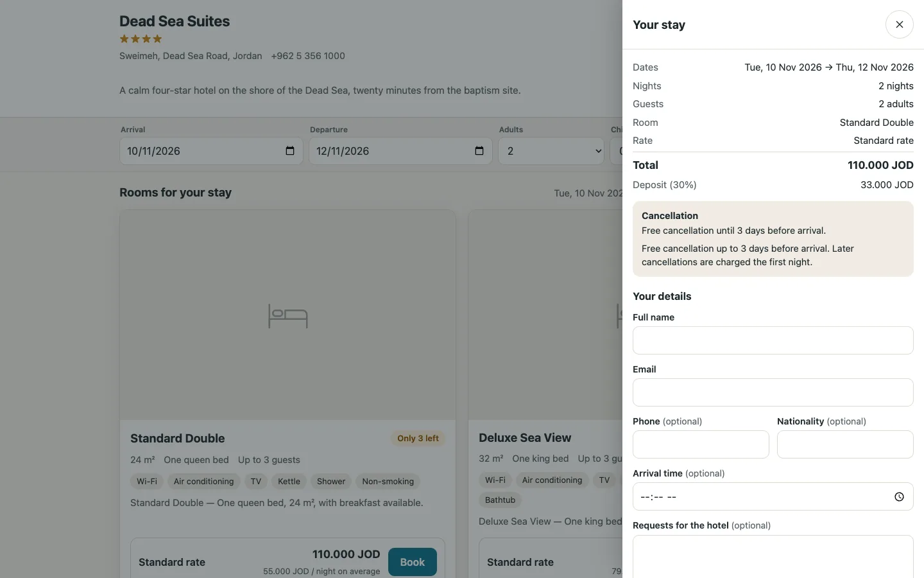924x578 pixels.
Task: Click the Sweimeh, Dead Sea Road, Jordan address
Action: coord(191,56)
